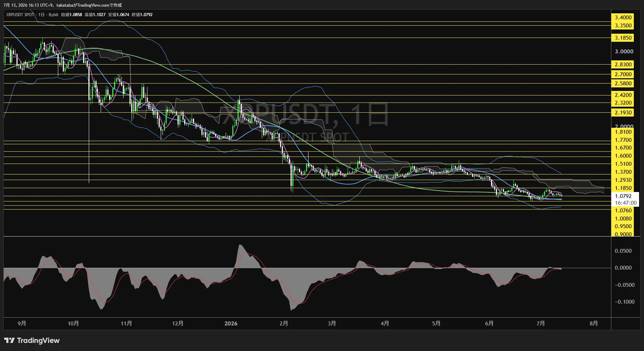Click the −0.0500 indicator axis value
This screenshot has width=644, height=351.
point(625,285)
